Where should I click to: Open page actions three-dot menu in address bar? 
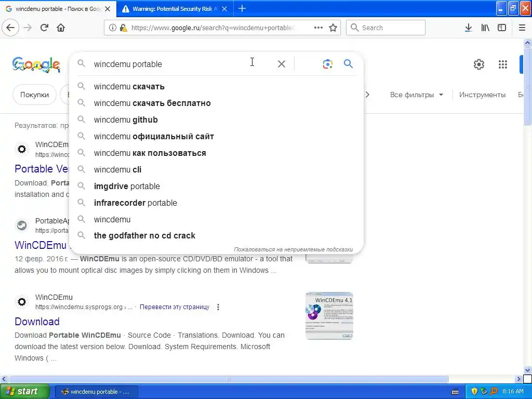(318, 28)
